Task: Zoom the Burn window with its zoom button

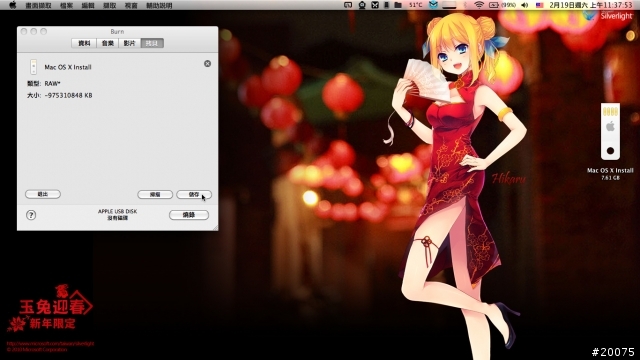Action: (x=43, y=31)
